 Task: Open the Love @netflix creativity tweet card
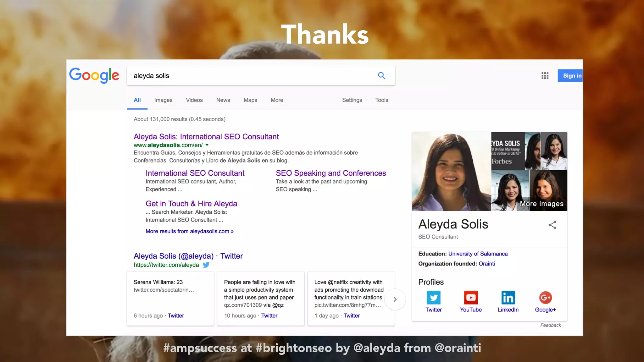351,299
